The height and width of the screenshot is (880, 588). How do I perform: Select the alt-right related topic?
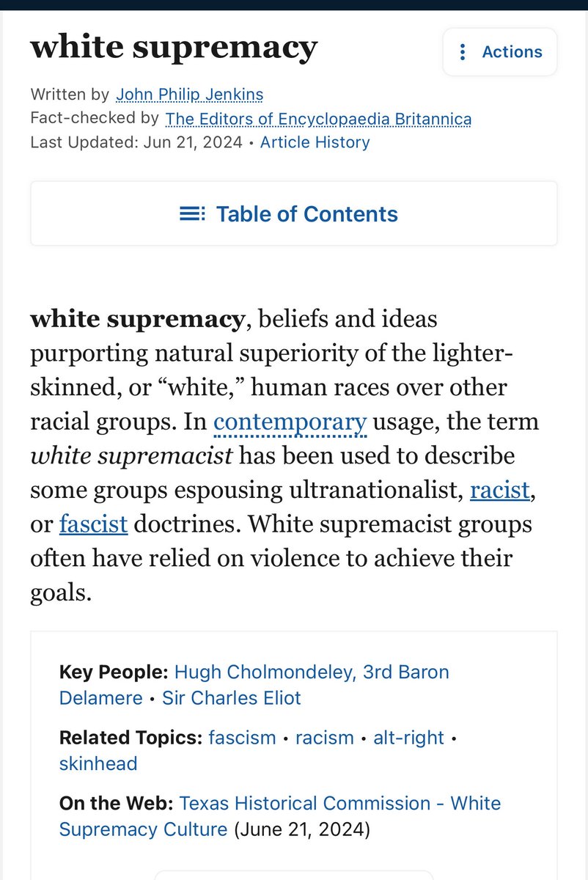point(408,738)
